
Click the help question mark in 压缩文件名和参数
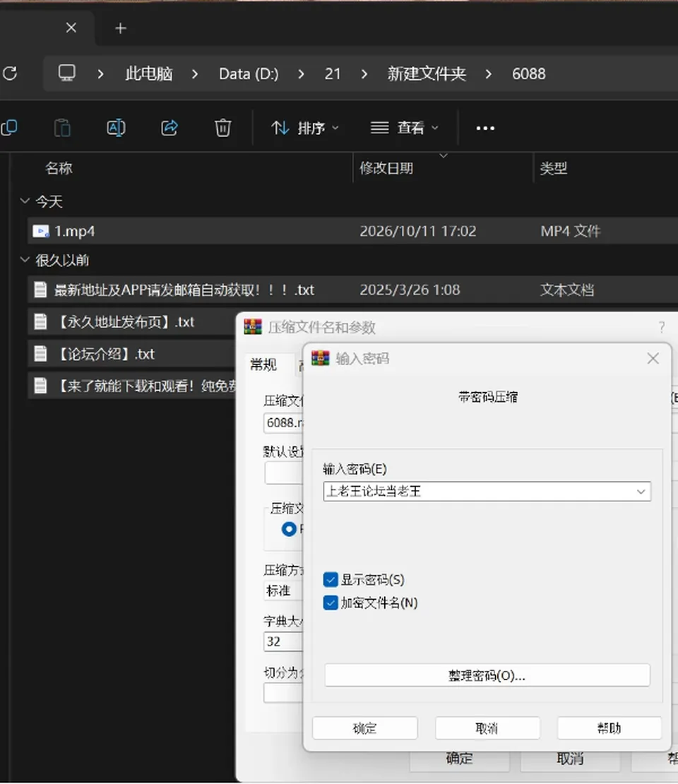pyautogui.click(x=662, y=328)
